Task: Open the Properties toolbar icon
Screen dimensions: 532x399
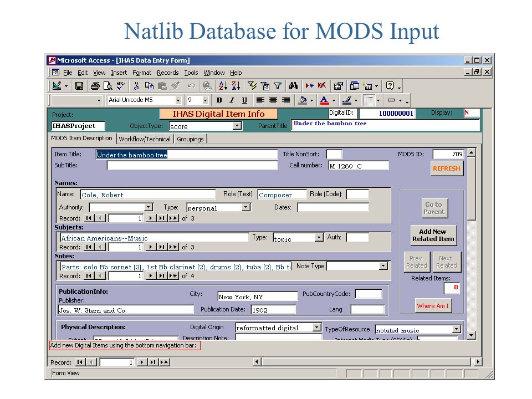Action: tap(338, 86)
